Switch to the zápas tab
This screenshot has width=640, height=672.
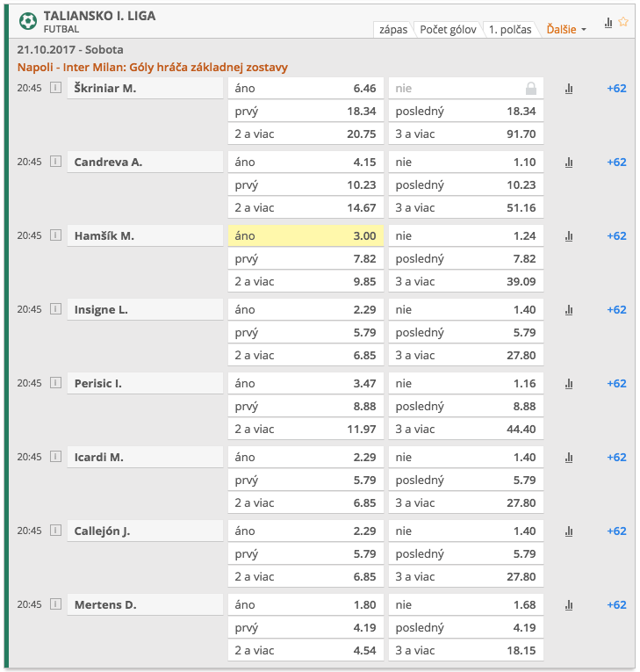coord(392,30)
